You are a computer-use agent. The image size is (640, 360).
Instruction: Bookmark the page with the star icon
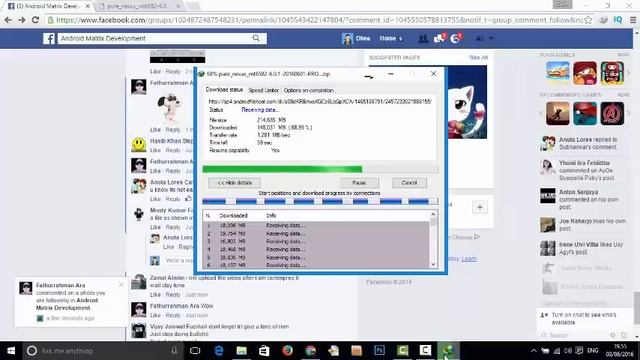(x=588, y=20)
